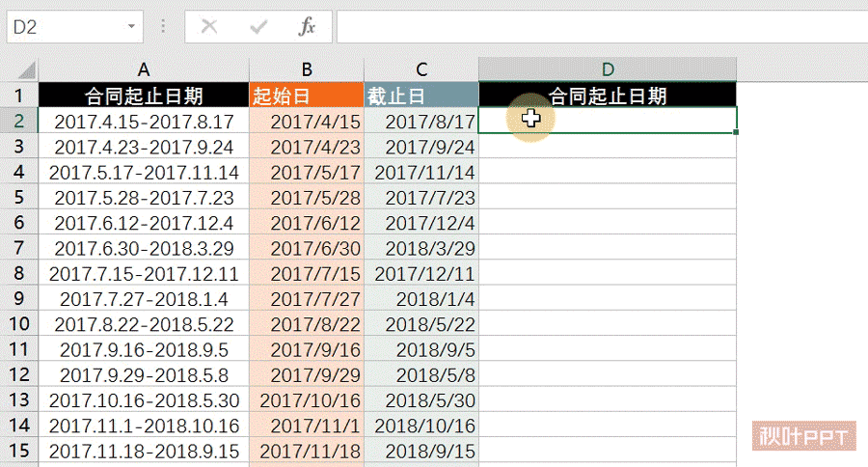Select row 2 header
Viewport: 868px width, 467px height.
tap(19, 121)
